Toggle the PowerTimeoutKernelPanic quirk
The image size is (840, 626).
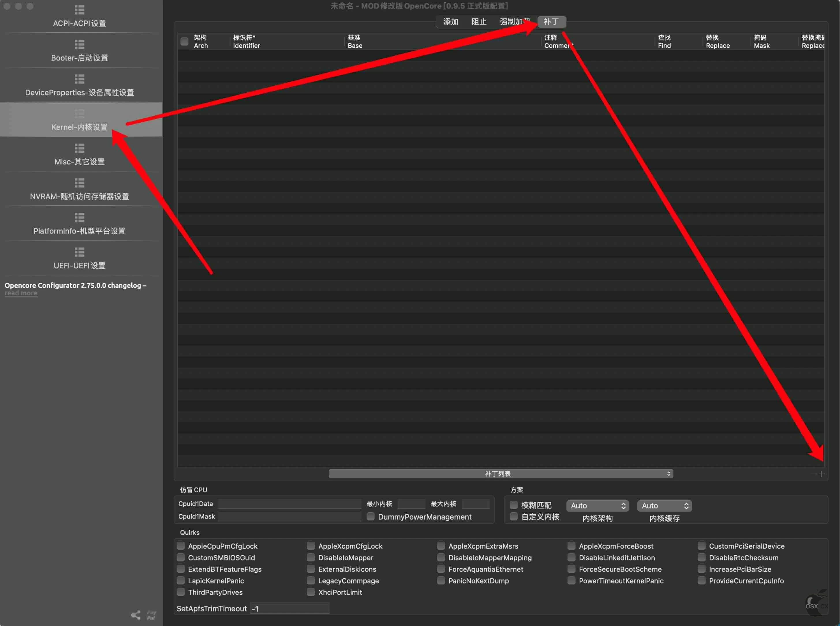pos(571,580)
